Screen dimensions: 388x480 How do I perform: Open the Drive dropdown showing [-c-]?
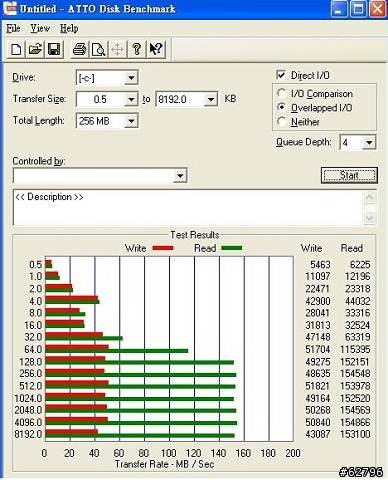(131, 78)
